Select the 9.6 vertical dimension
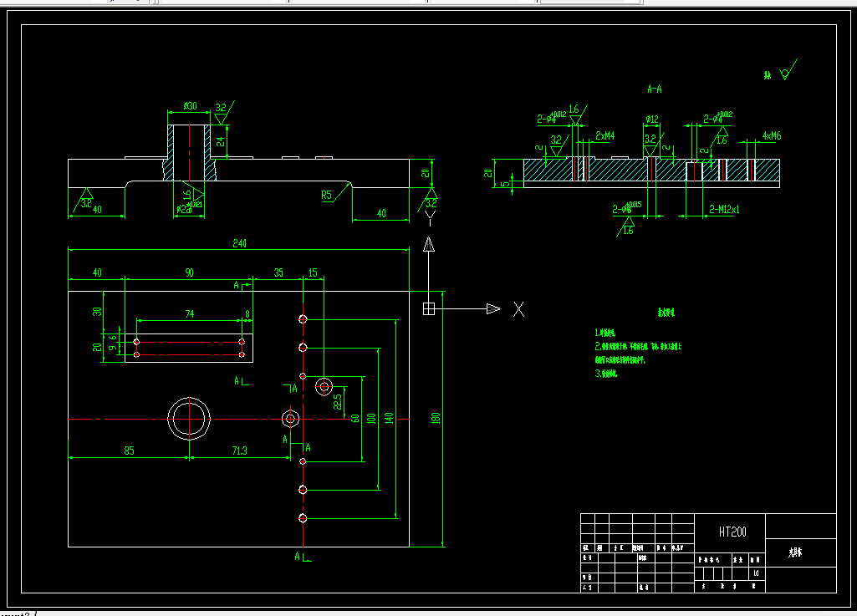Image resolution: width=857 pixels, height=616 pixels. coord(113,342)
